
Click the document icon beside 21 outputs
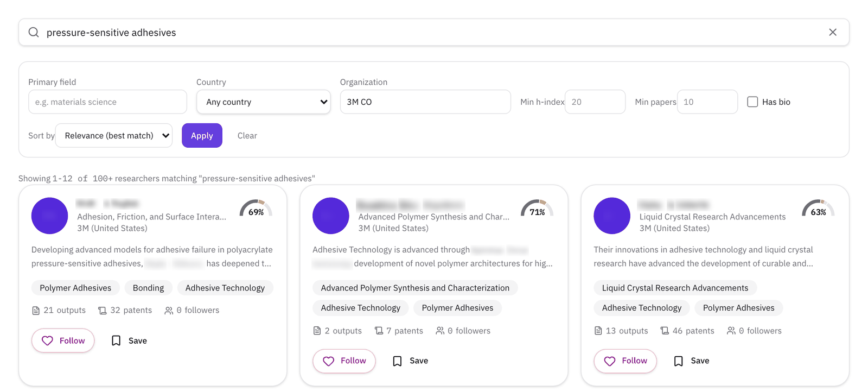[x=36, y=311]
